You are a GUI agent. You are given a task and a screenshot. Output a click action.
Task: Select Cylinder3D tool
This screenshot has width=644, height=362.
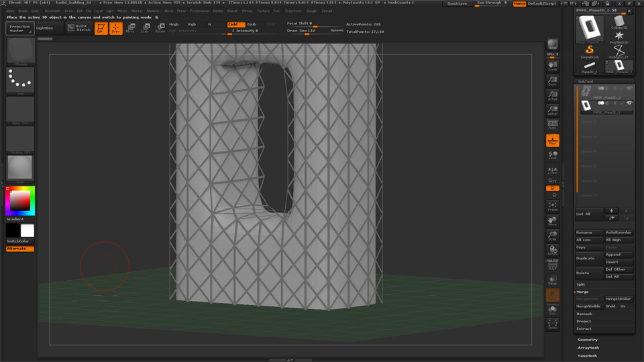tap(619, 23)
